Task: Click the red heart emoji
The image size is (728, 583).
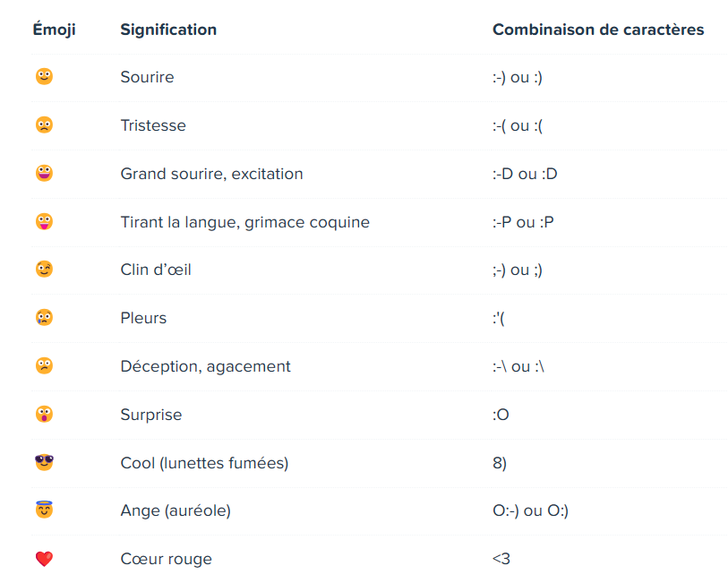Action: tap(44, 559)
